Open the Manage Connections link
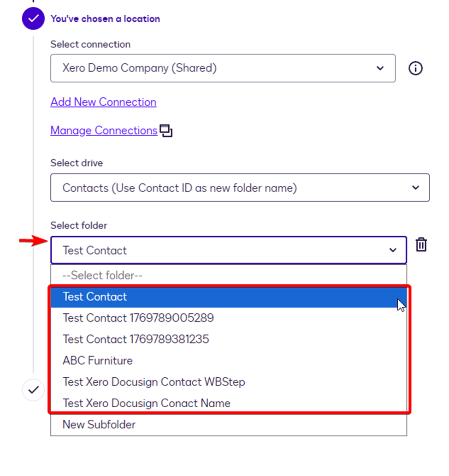Image resolution: width=449 pixels, height=476 pixels. click(104, 131)
